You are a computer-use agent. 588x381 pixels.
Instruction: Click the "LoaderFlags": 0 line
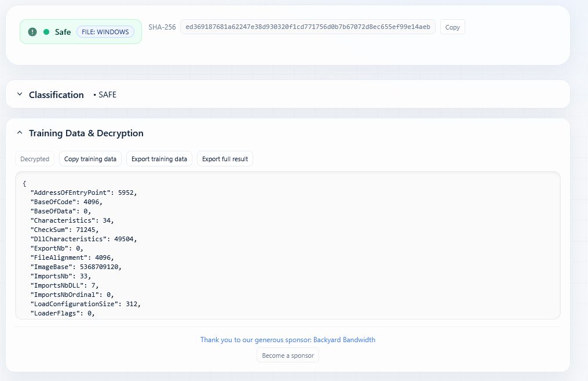63,313
